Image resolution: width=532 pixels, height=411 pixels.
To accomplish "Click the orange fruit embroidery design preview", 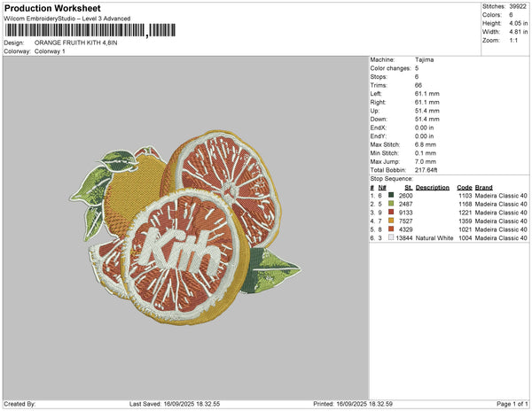I will pos(185,228).
